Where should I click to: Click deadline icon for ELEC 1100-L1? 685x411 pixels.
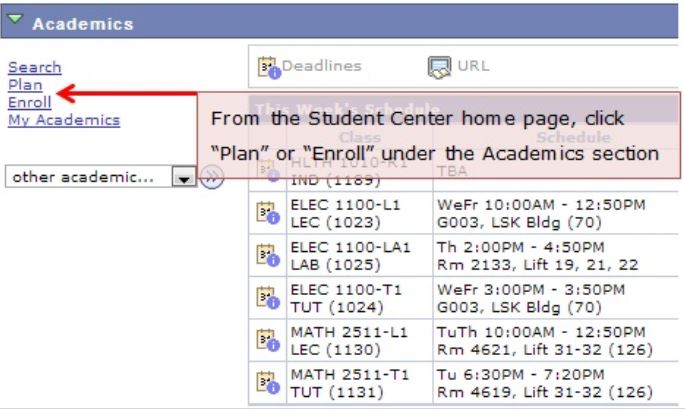coord(268,213)
